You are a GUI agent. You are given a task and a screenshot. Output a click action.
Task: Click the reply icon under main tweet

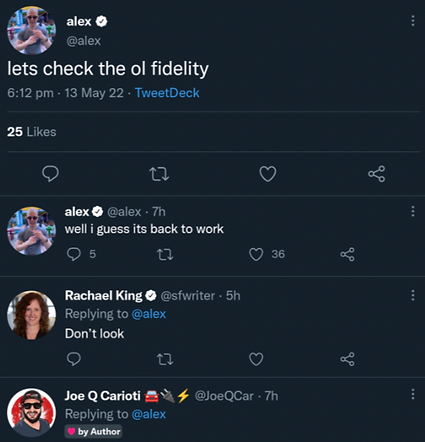(51, 174)
